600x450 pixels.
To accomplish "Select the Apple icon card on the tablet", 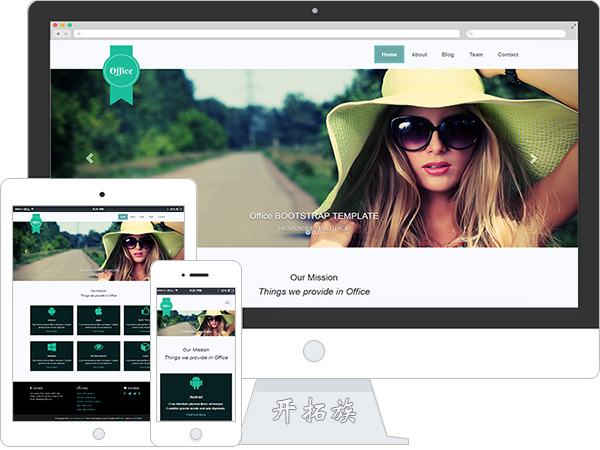I will (x=98, y=320).
